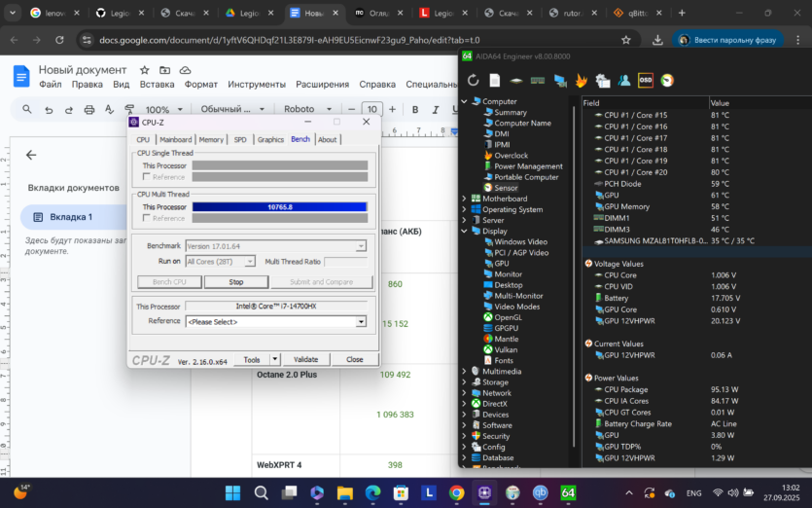812x508 pixels.
Task: Open the Reference processor dropdown in CPU-Z
Action: [361, 322]
